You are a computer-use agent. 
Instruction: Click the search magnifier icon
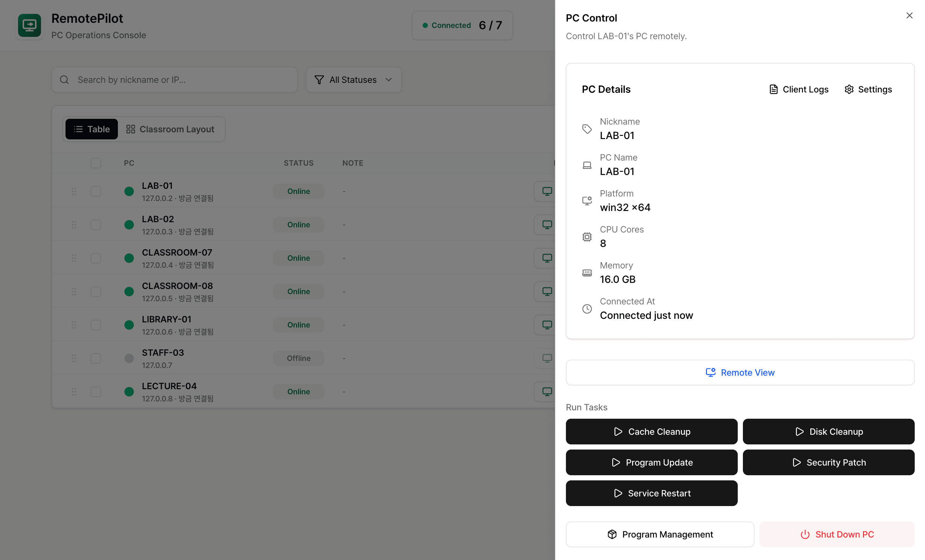[x=64, y=80]
